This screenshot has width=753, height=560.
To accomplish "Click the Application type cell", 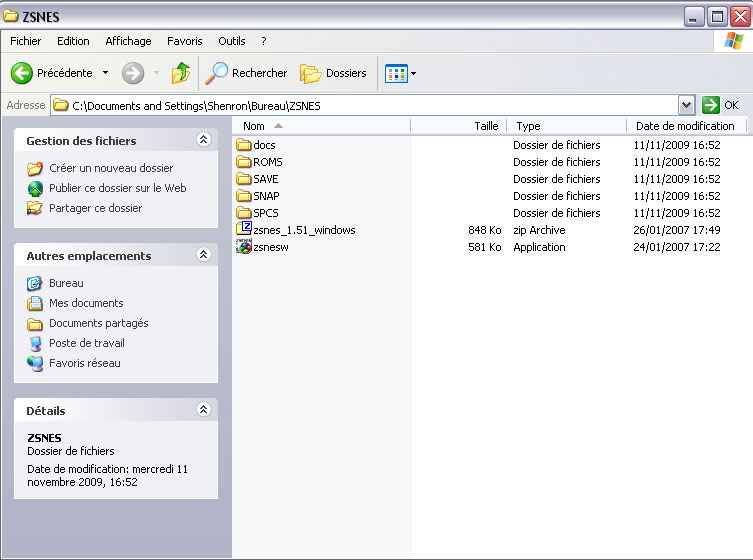I will pos(539,247).
